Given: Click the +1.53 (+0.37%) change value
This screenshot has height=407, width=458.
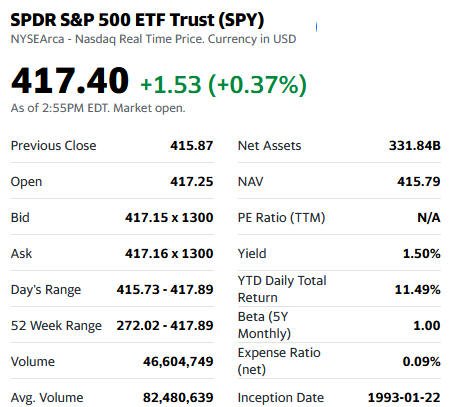Looking at the screenshot, I should (x=223, y=84).
